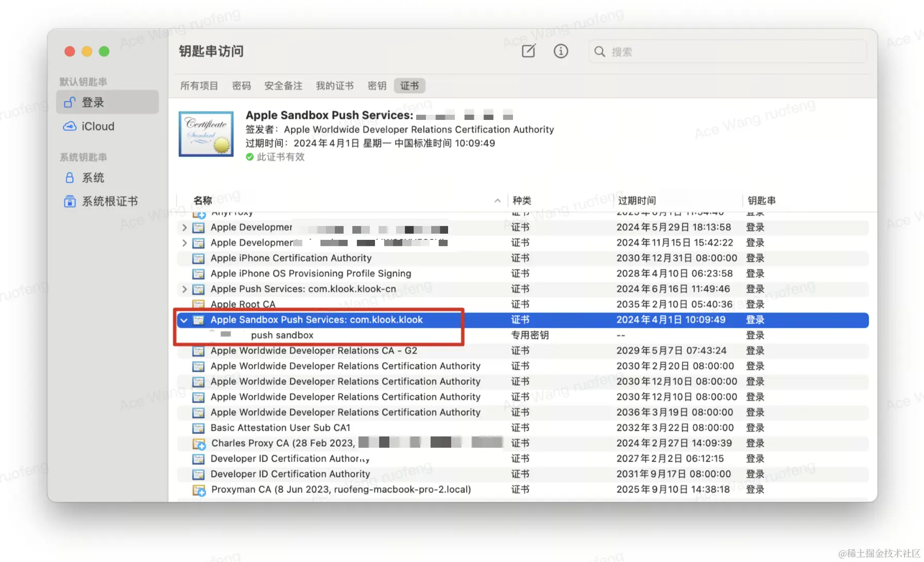Switch to the 所有项目 tab
Screen dimensions: 924x562
pyautogui.click(x=199, y=86)
